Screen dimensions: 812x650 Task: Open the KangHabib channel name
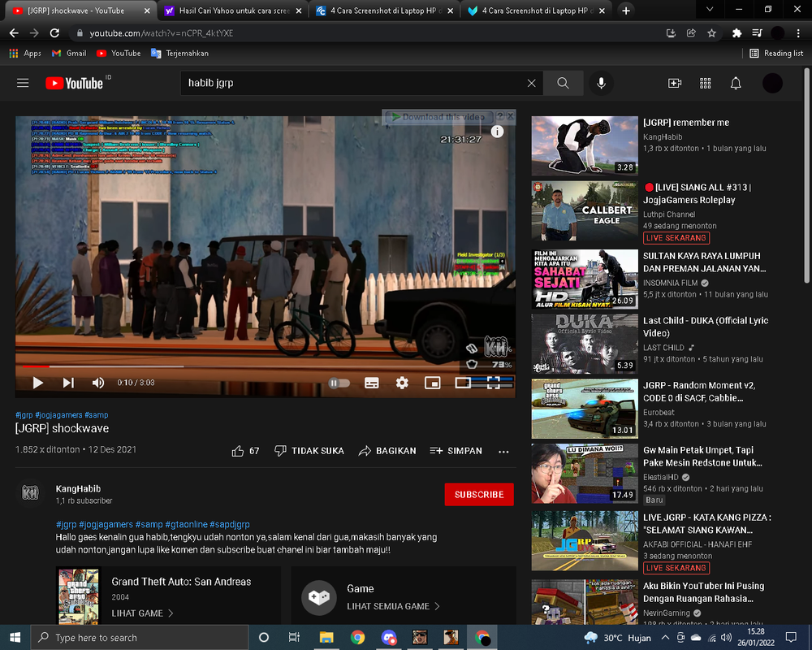coord(78,489)
